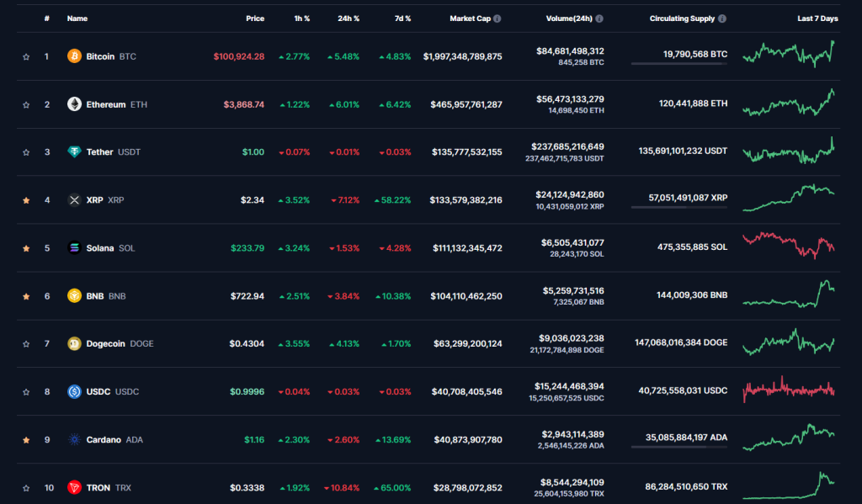Unstar Solana in the watchlist column
The height and width of the screenshot is (504, 862).
tap(26, 248)
